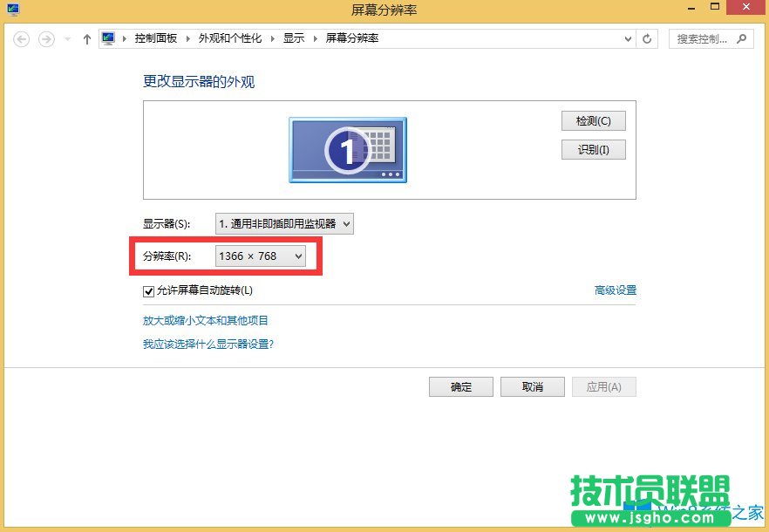The image size is (769, 532).
Task: Click the search magnifier icon
Action: 740,38
